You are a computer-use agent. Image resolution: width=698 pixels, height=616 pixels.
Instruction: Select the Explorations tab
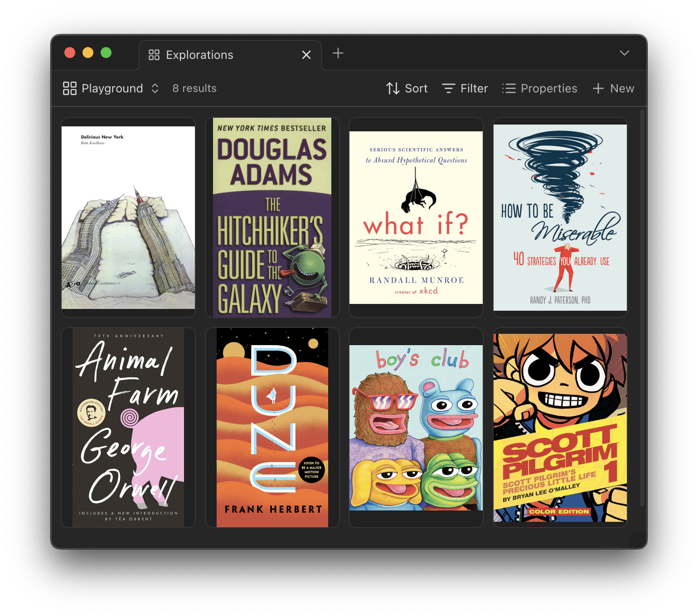(230, 55)
